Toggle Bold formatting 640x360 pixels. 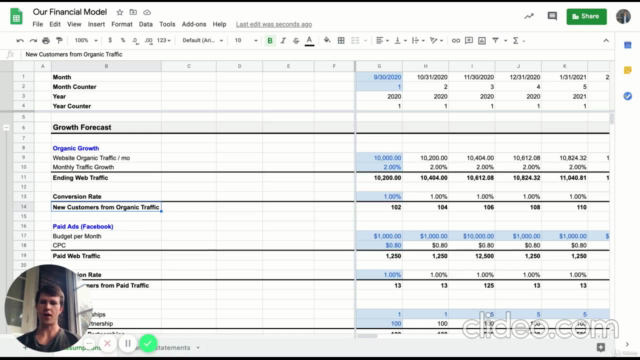coord(270,40)
